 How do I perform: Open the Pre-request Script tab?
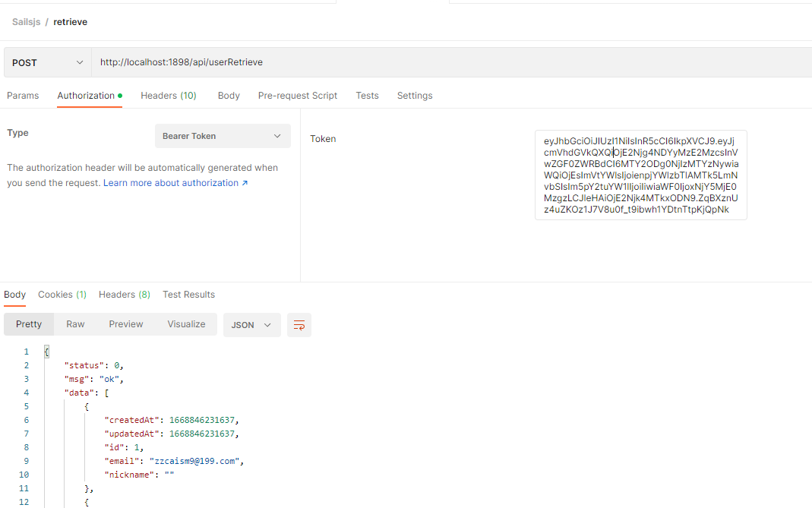click(298, 96)
